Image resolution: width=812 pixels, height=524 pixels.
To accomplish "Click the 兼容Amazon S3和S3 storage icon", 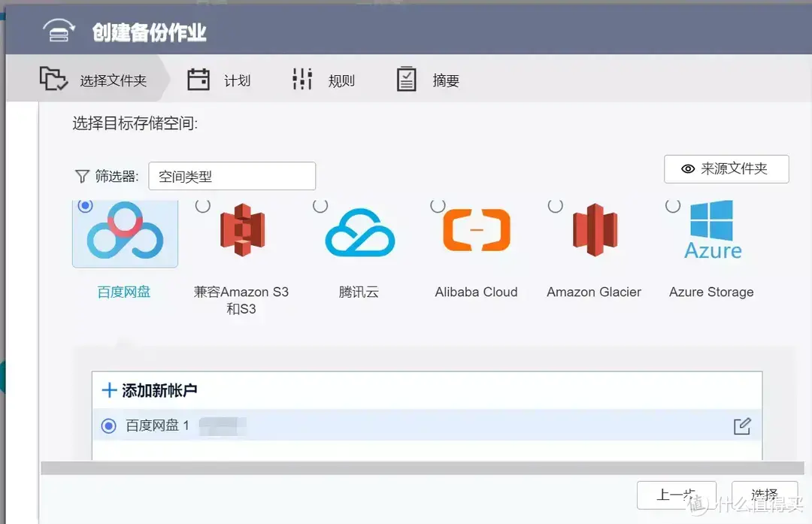I will 242,229.
